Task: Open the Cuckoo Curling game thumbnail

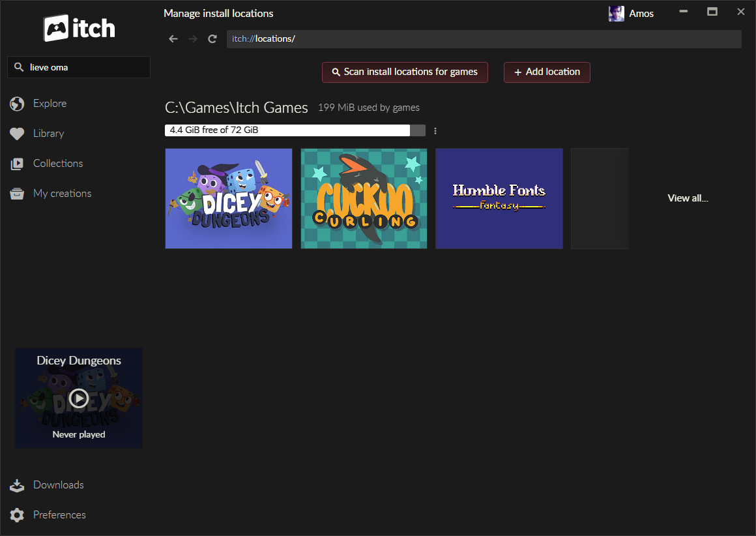Action: tap(364, 198)
